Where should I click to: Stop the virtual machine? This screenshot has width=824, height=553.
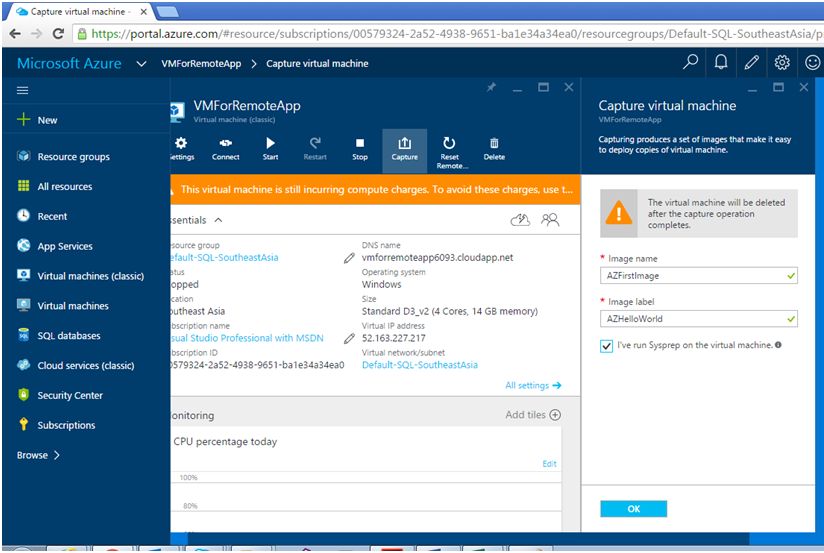coord(359,149)
